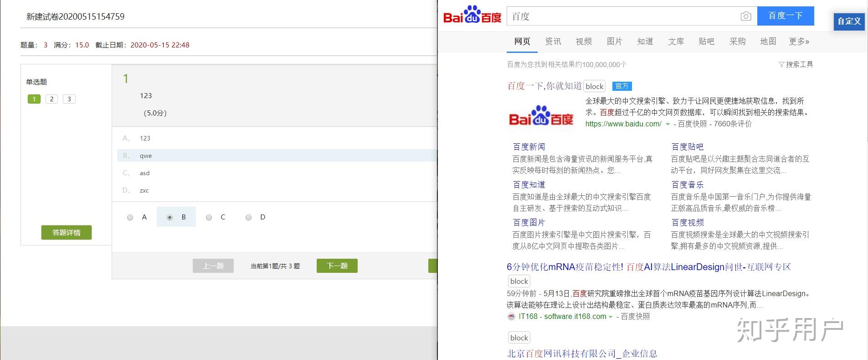Click block button under mRNA result title

coord(519,281)
